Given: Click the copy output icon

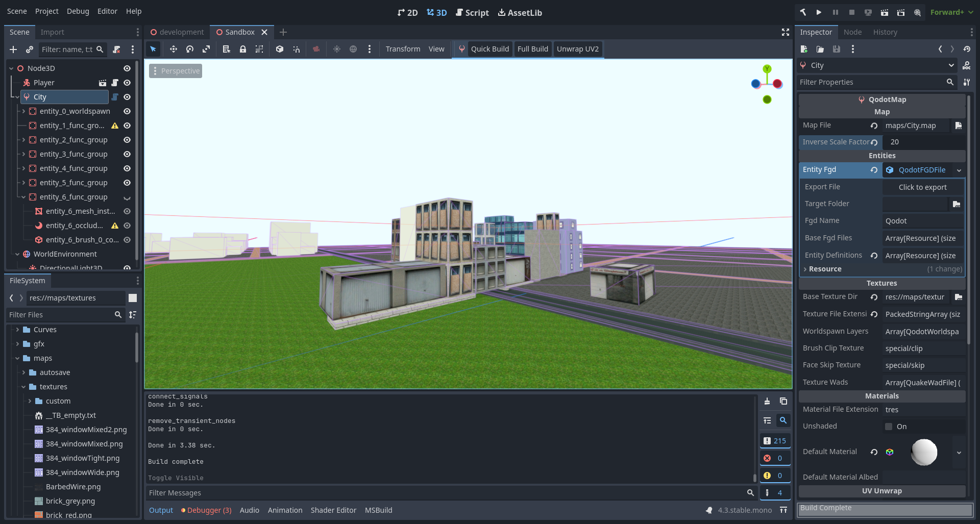Looking at the screenshot, I should tap(783, 402).
